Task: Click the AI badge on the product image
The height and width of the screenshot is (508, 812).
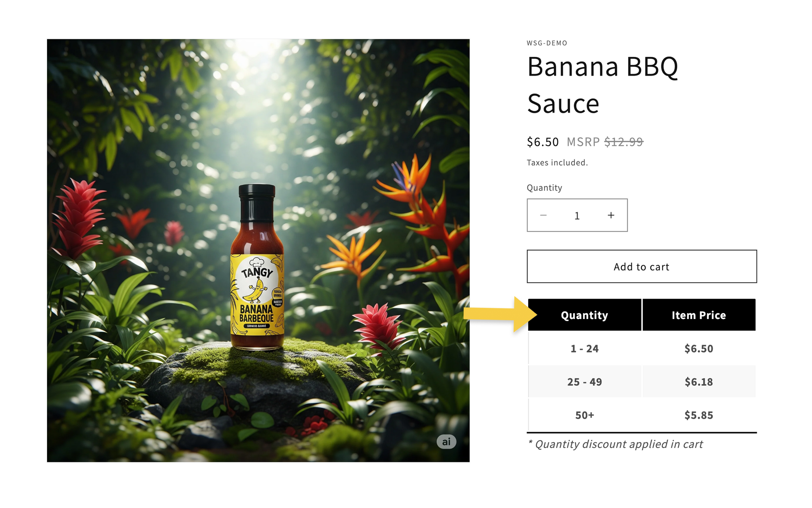Action: [x=446, y=442]
